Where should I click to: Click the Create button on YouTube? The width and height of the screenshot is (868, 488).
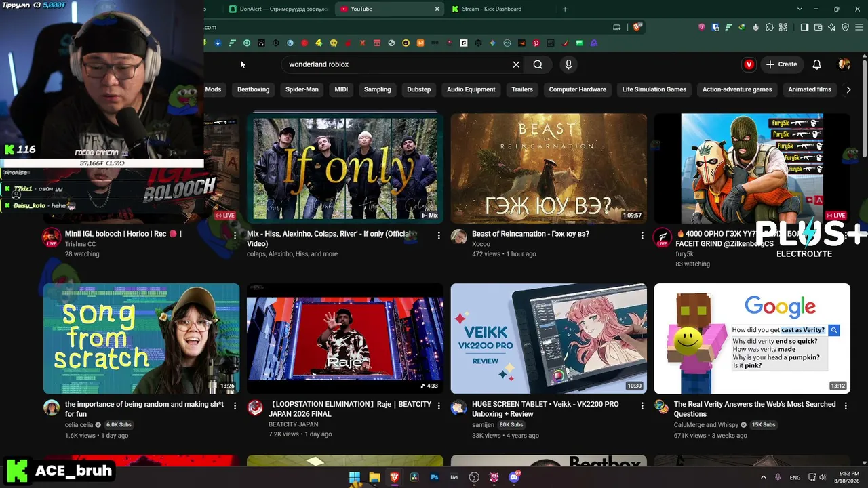[x=781, y=64]
